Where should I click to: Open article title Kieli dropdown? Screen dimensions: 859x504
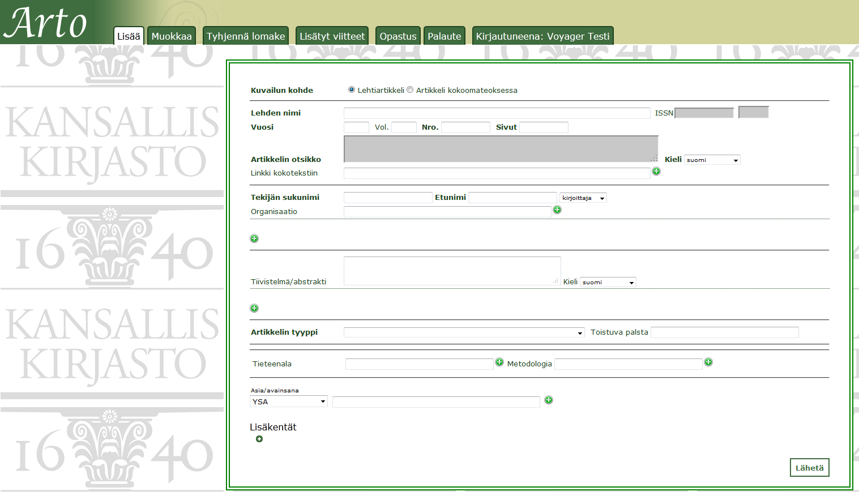pyautogui.click(x=712, y=160)
